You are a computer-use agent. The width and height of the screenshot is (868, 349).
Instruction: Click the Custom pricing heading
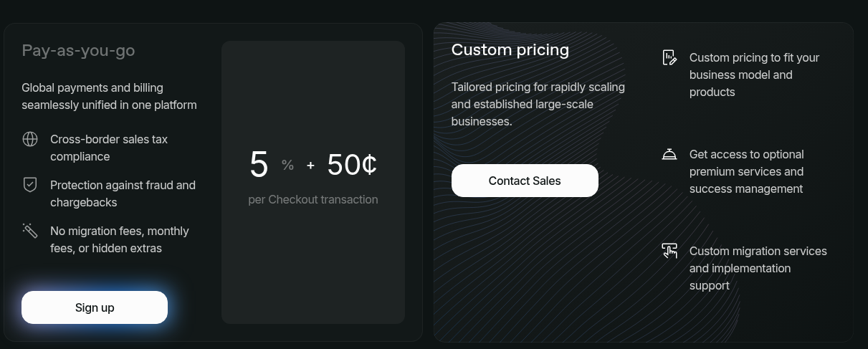(x=510, y=49)
